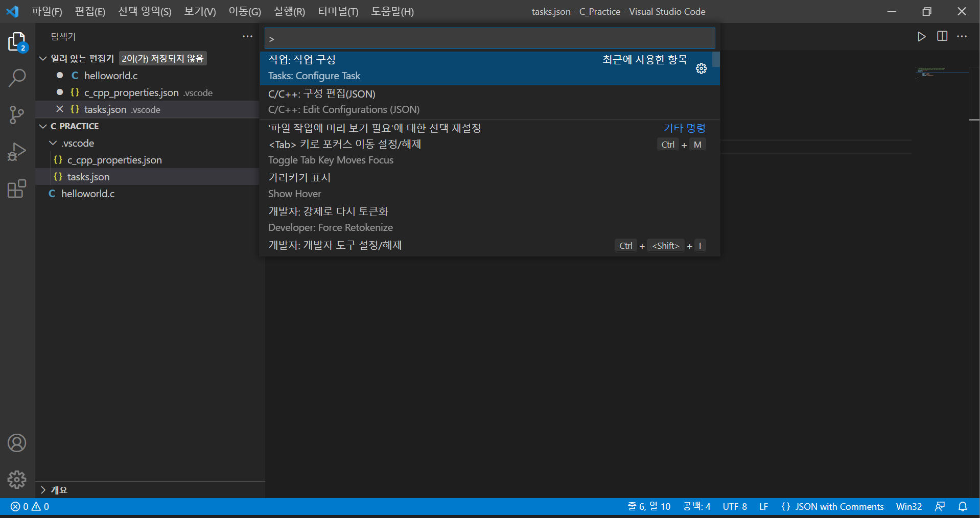The height and width of the screenshot is (518, 980).
Task: Open the Source Control view icon
Action: (17, 115)
